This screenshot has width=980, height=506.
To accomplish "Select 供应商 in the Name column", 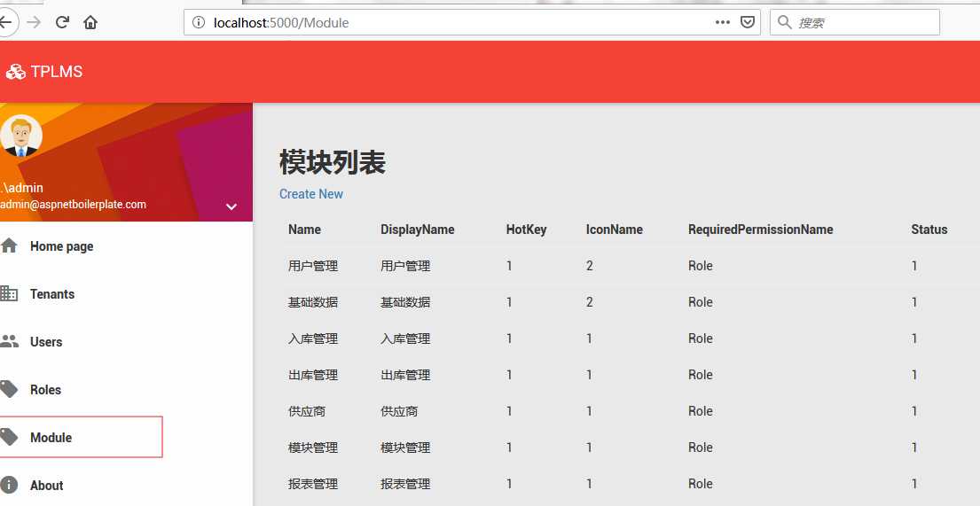I will (x=307, y=411).
